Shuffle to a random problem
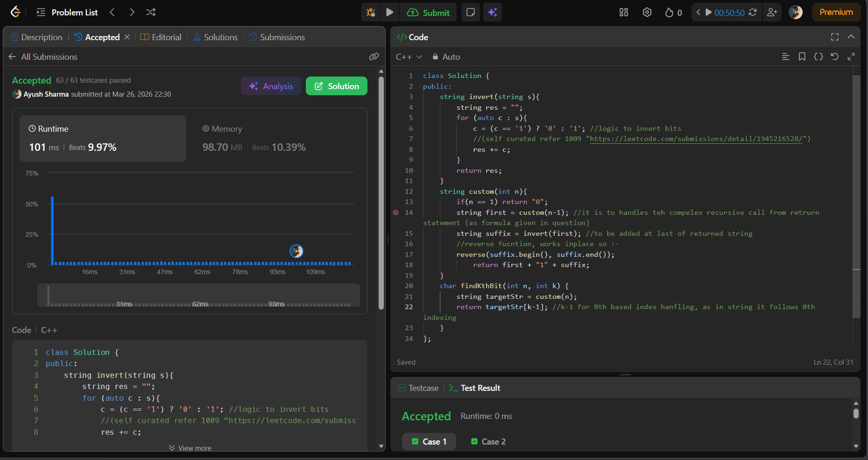Viewport: 868px width, 460px height. (x=150, y=13)
